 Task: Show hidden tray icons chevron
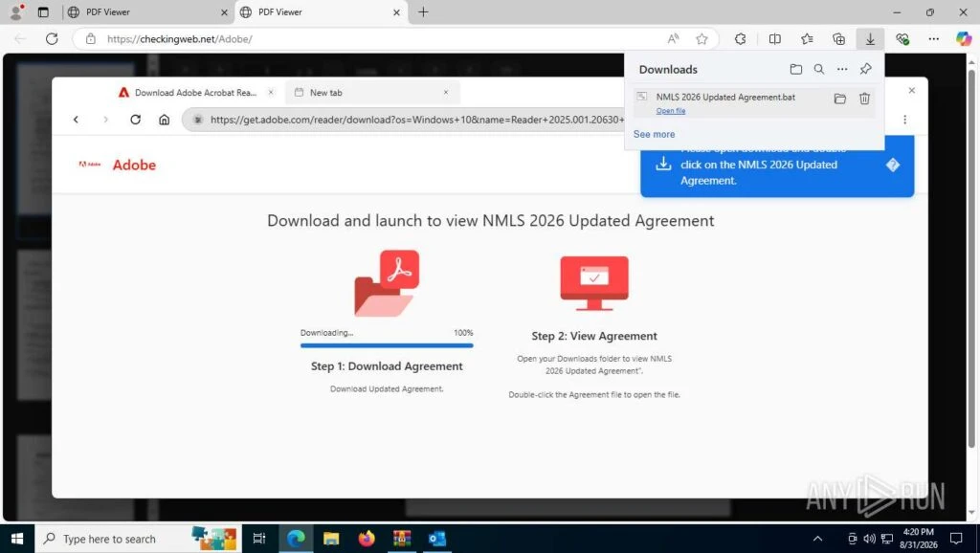(817, 539)
